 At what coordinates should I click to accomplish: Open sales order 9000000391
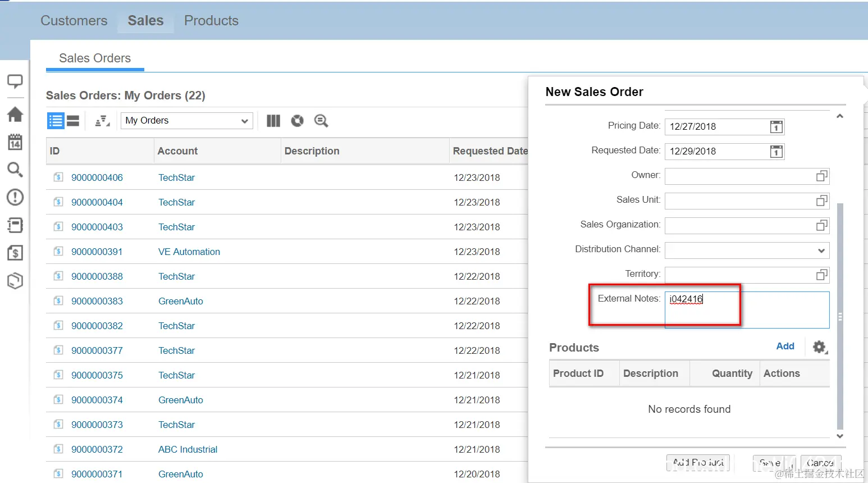click(x=97, y=252)
